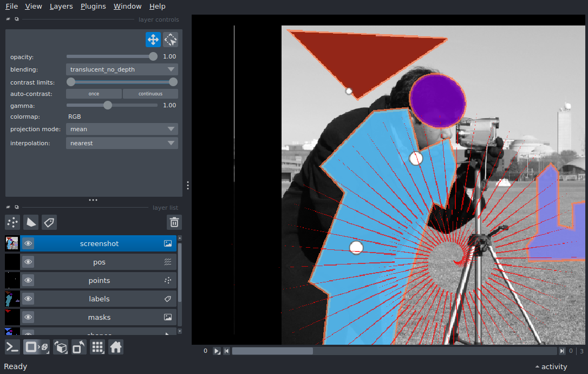588x374 pixels.
Task: Click the auto-contrast once button
Action: [94, 94]
